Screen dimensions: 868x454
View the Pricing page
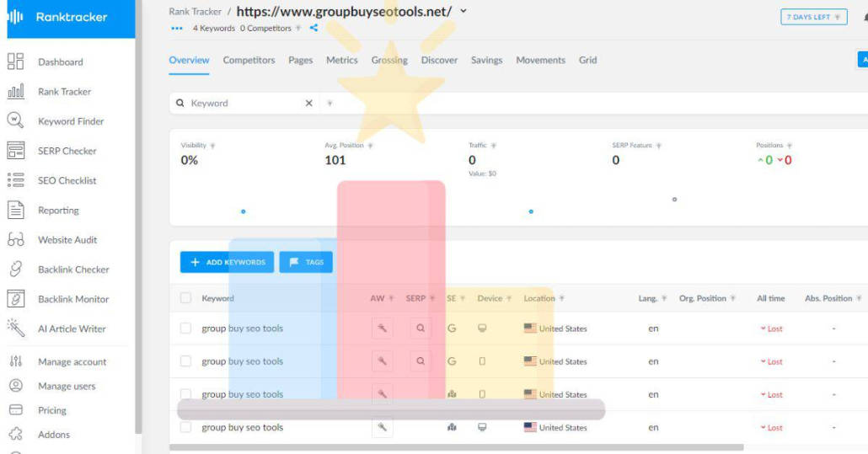[52, 410]
